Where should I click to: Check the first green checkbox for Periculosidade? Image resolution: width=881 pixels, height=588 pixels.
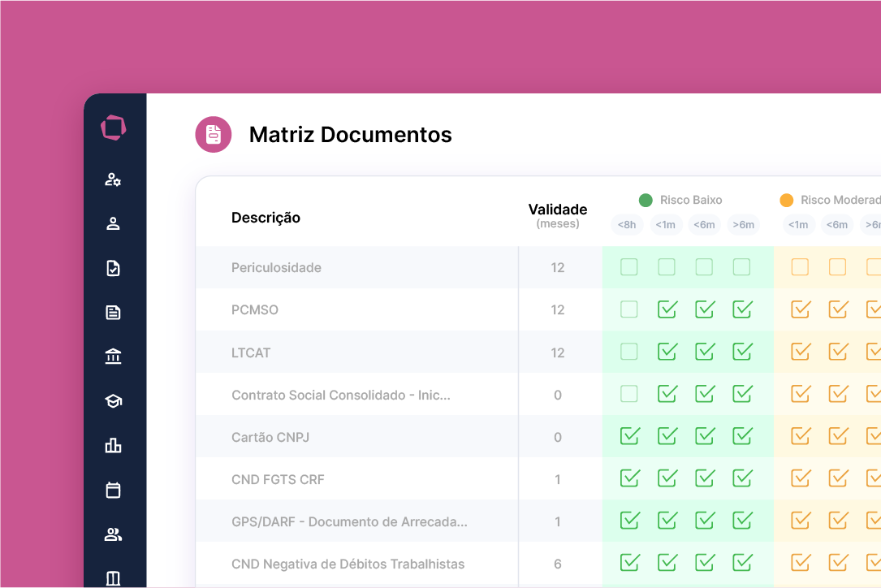pyautogui.click(x=628, y=266)
